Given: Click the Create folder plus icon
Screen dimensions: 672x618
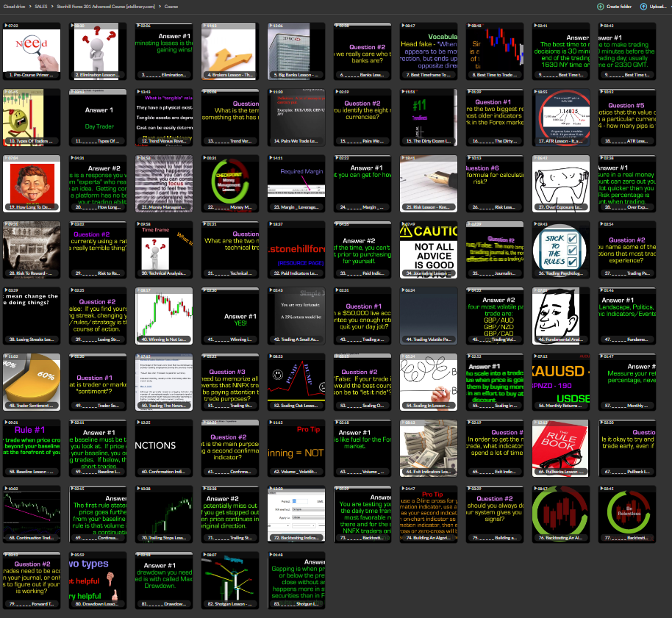Looking at the screenshot, I should tap(601, 7).
